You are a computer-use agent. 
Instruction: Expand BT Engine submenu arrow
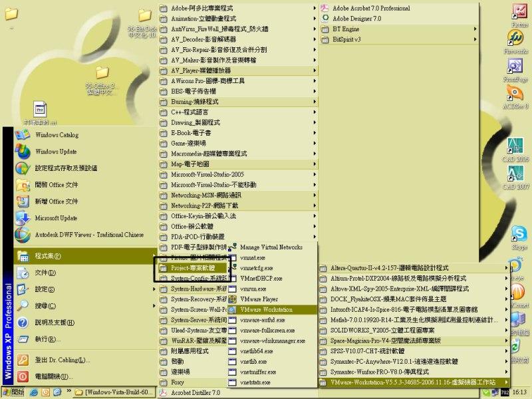475,29
